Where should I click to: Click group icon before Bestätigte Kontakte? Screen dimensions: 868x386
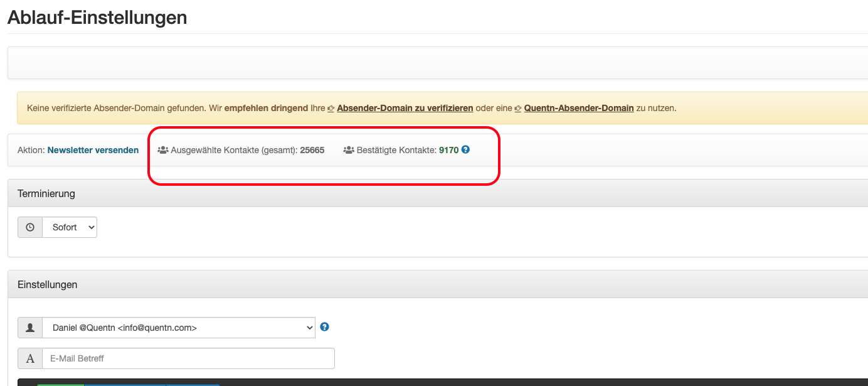tap(349, 151)
